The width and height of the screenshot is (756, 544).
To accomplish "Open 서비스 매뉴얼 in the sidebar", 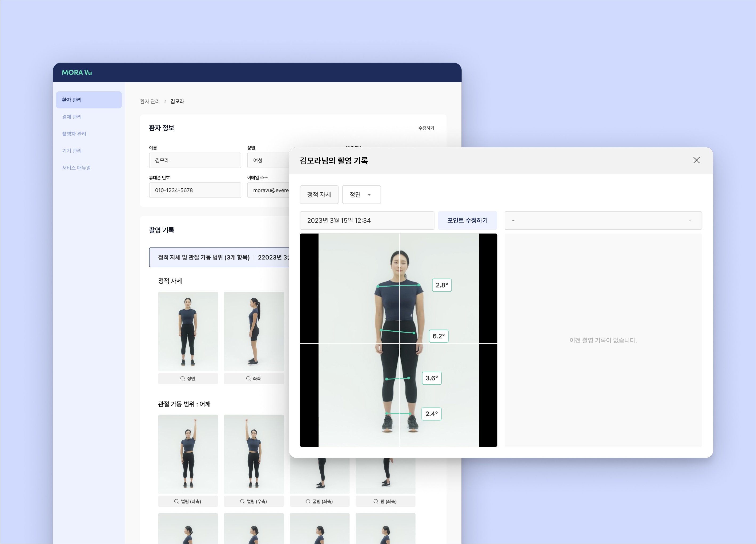I will (76, 168).
